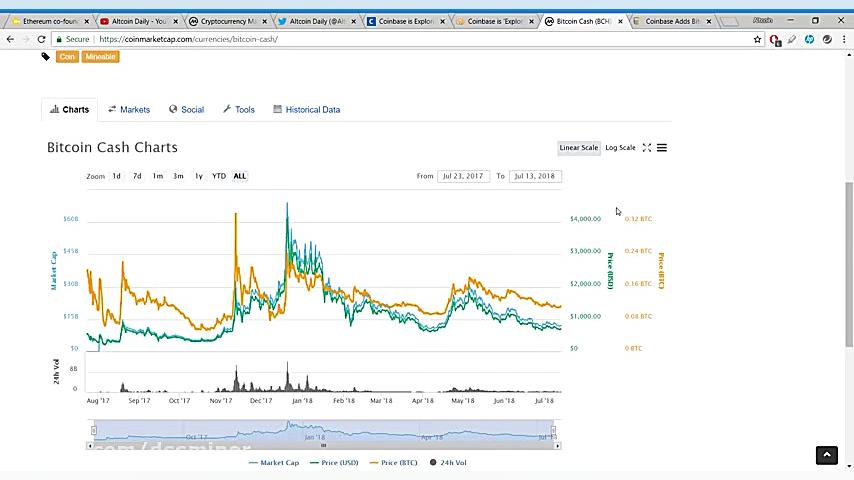Close the Ethereum co-founder tab
The width and height of the screenshot is (854, 480).
86,21
